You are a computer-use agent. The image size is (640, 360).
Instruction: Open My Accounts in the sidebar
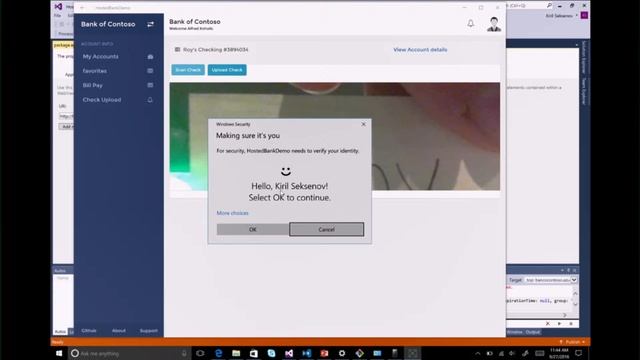[x=100, y=57]
